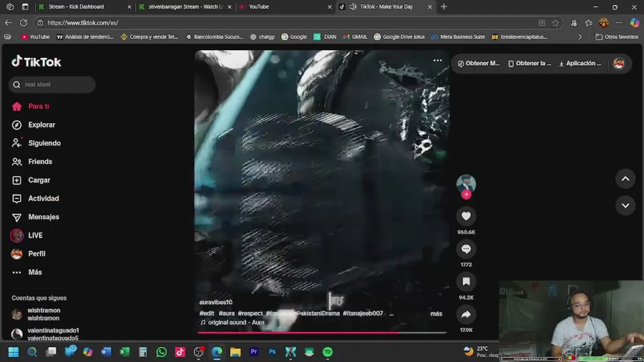Open the browser settings ellipsis menu

click(x=619, y=23)
